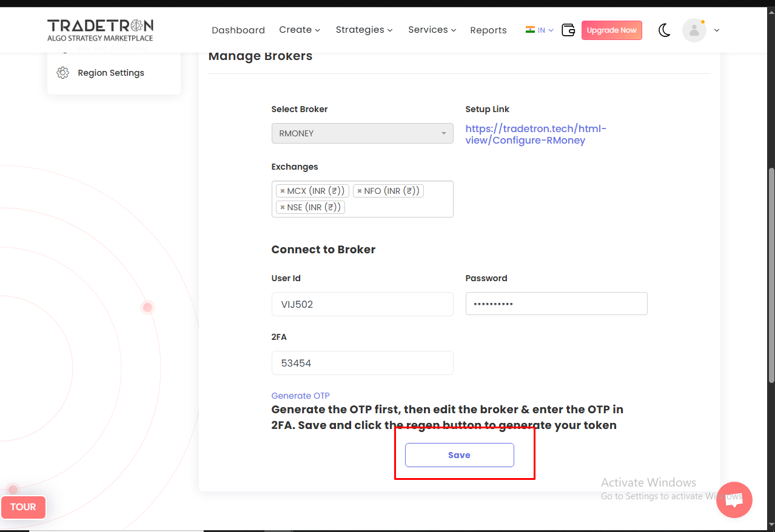Image resolution: width=775 pixels, height=532 pixels.
Task: Expand the Services menu
Action: click(432, 30)
